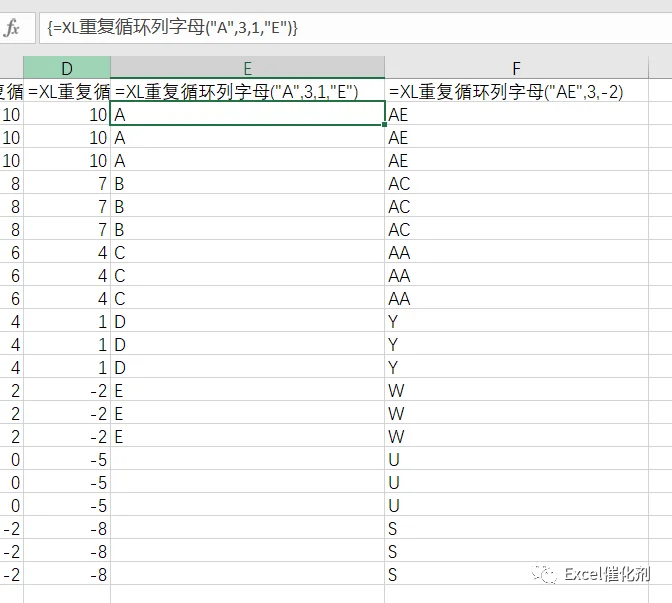Viewport: 672px width, 603px height.
Task: Select the topmost Y cell in column F
Action: [516, 321]
